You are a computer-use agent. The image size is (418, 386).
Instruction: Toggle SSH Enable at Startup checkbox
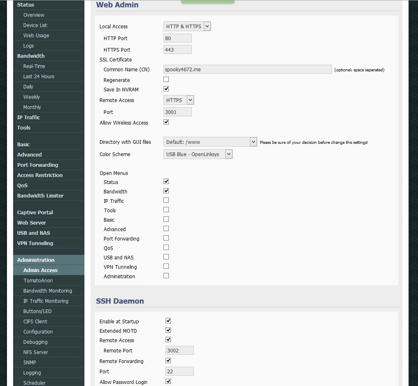point(168,321)
